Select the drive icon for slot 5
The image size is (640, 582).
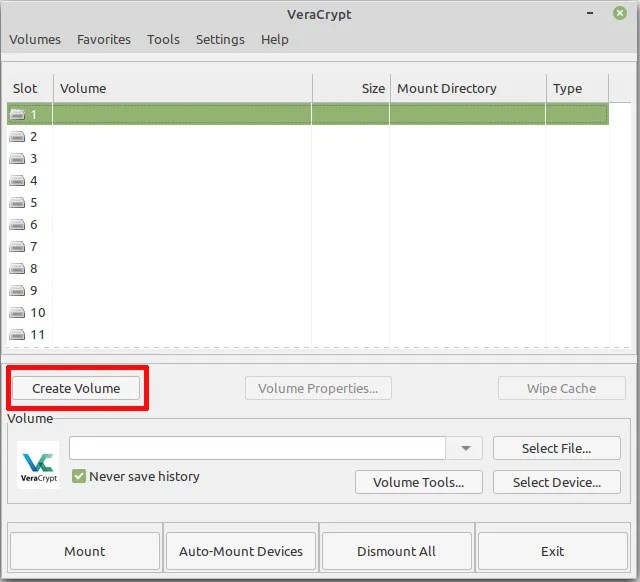point(17,203)
